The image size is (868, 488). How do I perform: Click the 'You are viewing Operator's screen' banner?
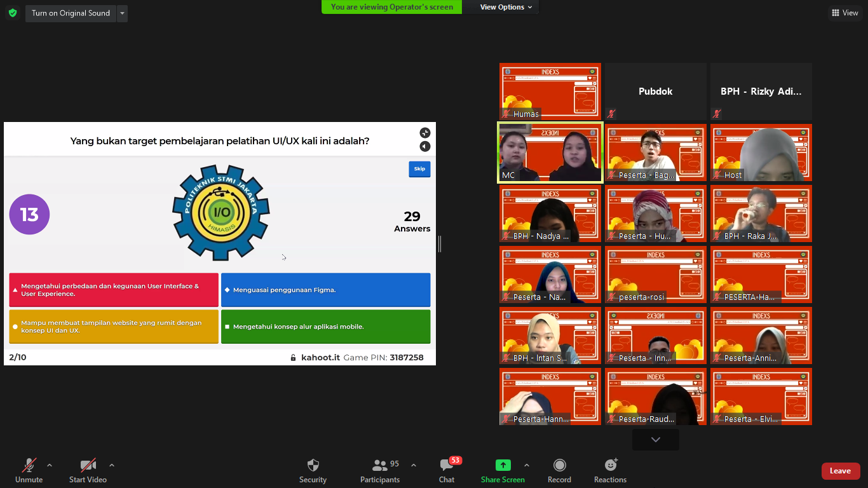pyautogui.click(x=392, y=7)
